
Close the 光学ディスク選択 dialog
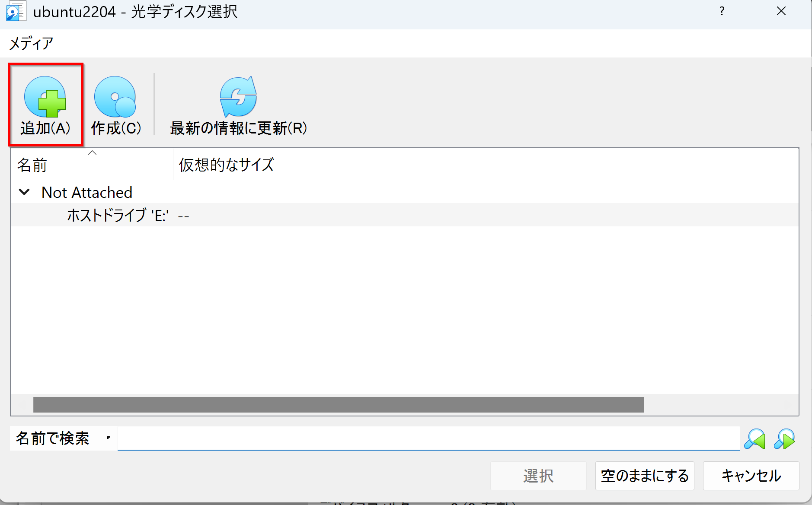coord(781,11)
